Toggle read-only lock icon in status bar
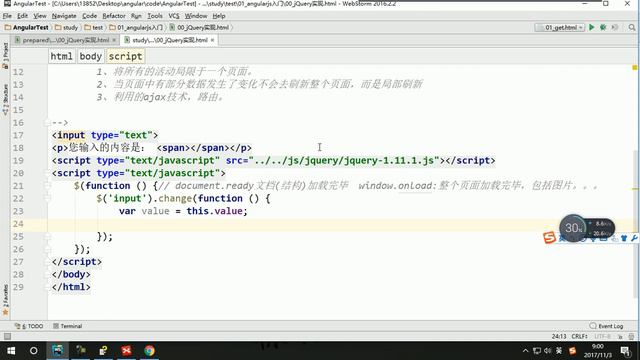The height and width of the screenshot is (360, 640). [x=620, y=336]
